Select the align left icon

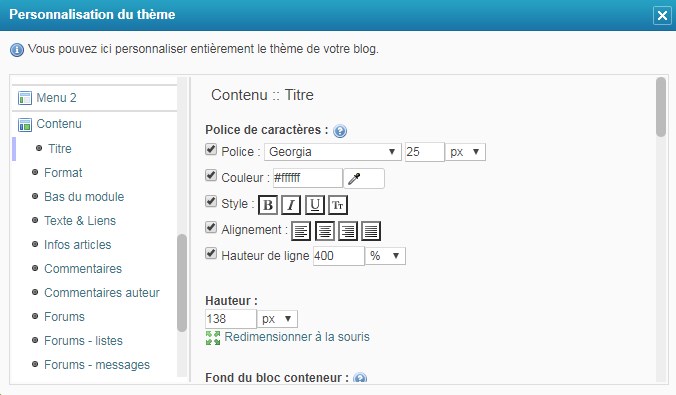(301, 231)
